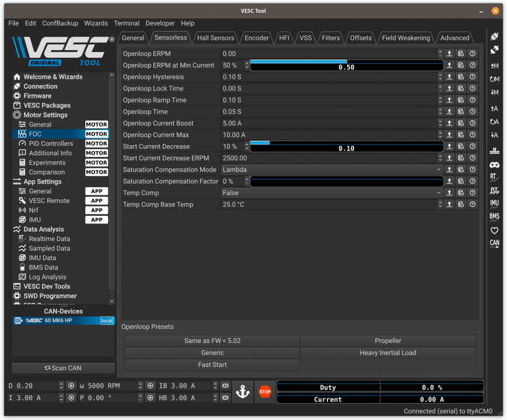The height and width of the screenshot is (420, 507).
Task: Toggle IMU data streaming icon
Action: coord(494,204)
